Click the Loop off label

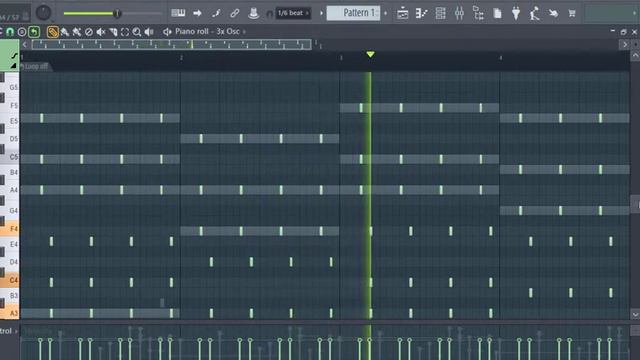(x=36, y=67)
